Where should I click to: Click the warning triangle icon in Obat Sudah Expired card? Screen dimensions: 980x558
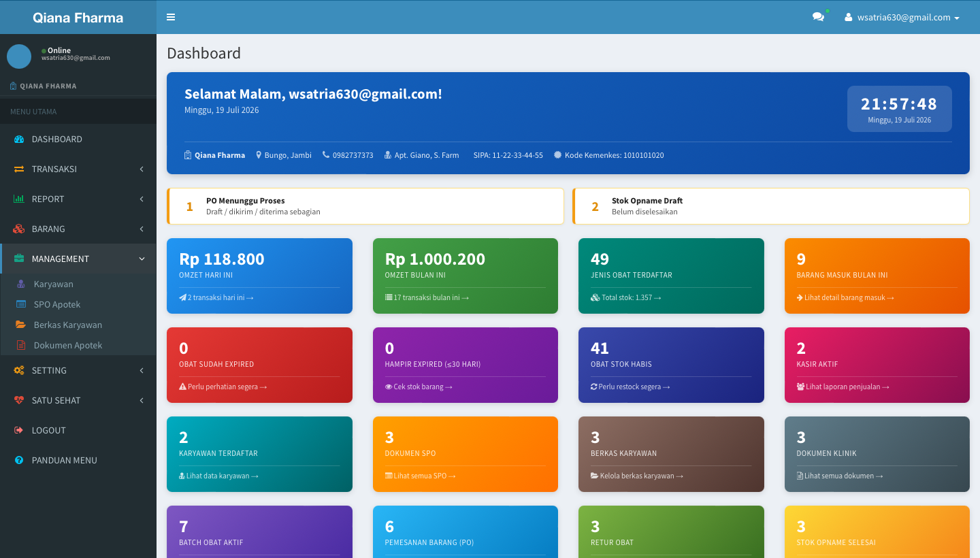(182, 387)
